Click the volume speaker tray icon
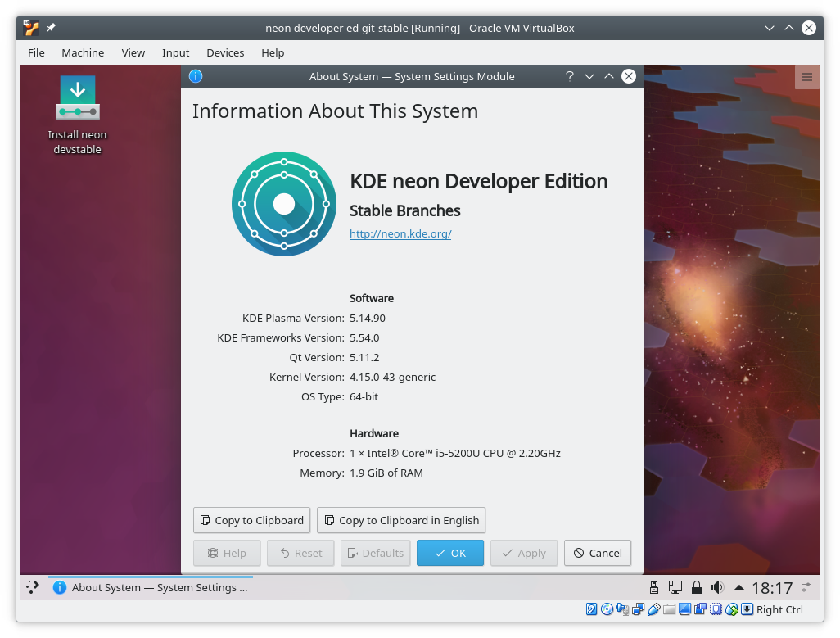The width and height of the screenshot is (840, 638). point(718,587)
